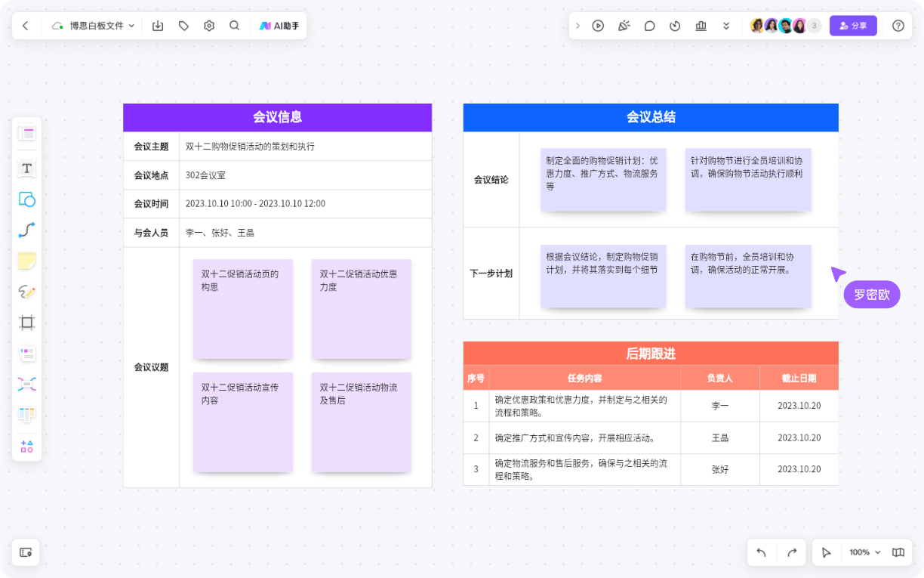The image size is (924, 578).
Task: Click the 罗密欧 collaborator cursor label
Action: [872, 295]
